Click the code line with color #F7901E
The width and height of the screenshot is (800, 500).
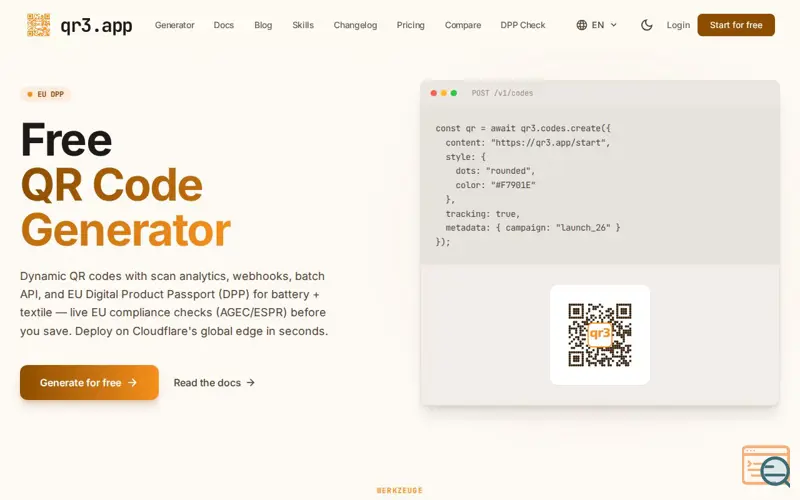pyautogui.click(x=495, y=185)
